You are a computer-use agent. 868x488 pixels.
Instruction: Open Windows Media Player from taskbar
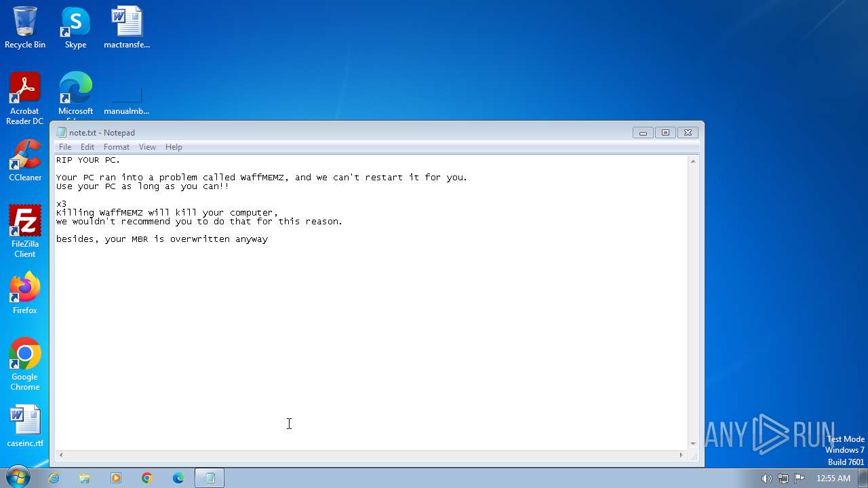pyautogui.click(x=116, y=478)
